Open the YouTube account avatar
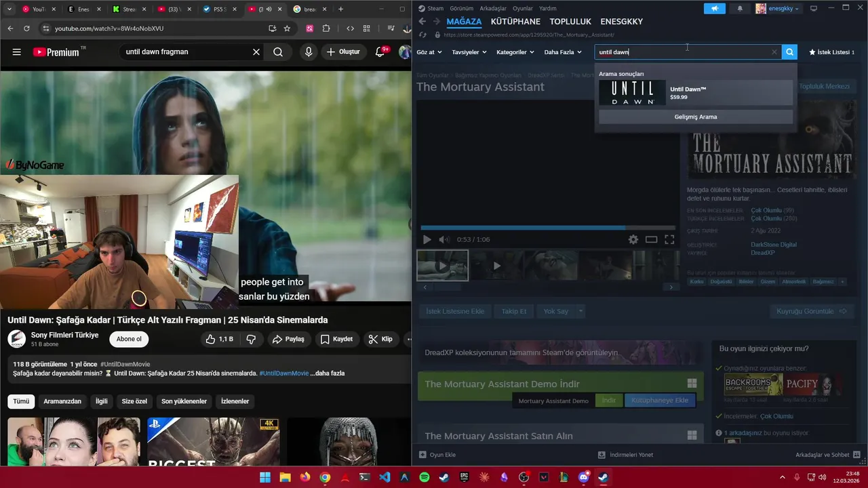Screen dimensions: 868x488 pyautogui.click(x=405, y=52)
